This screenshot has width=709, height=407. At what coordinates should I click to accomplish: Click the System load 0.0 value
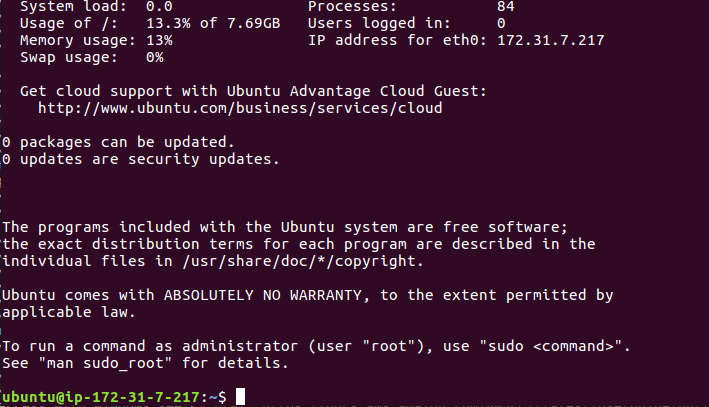[x=159, y=6]
